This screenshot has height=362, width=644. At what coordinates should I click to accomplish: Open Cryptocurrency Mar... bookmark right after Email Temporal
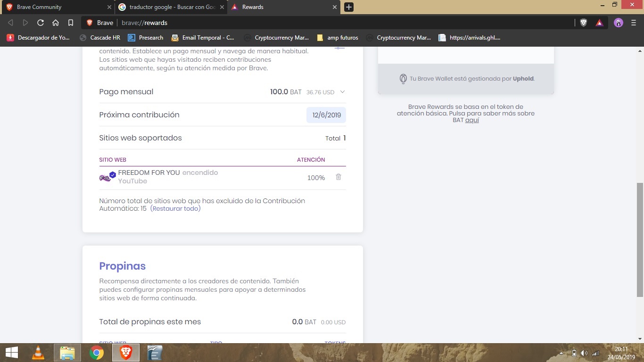click(x=276, y=38)
